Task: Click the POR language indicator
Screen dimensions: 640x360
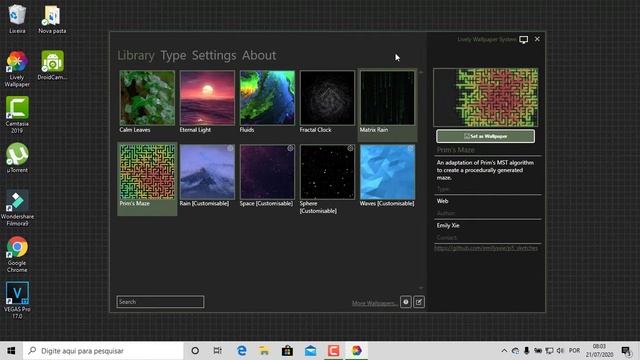Action: [x=574, y=351]
